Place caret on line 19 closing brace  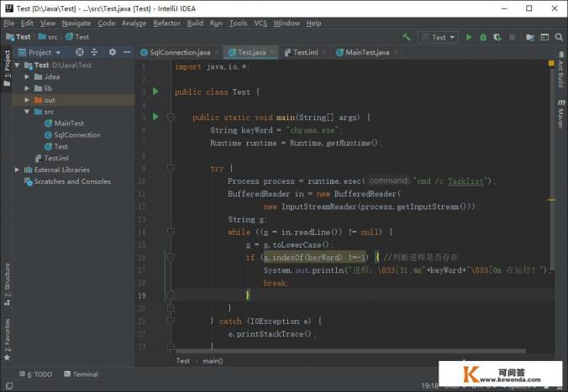click(248, 295)
